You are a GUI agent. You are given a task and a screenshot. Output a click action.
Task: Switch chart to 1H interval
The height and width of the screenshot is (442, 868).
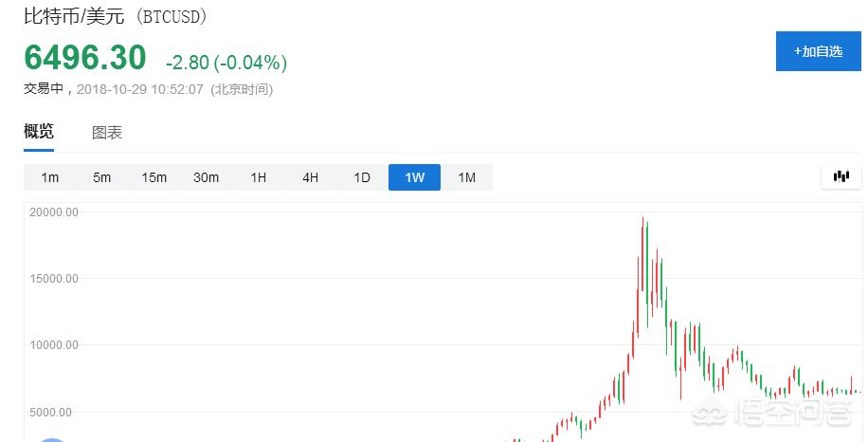258,177
